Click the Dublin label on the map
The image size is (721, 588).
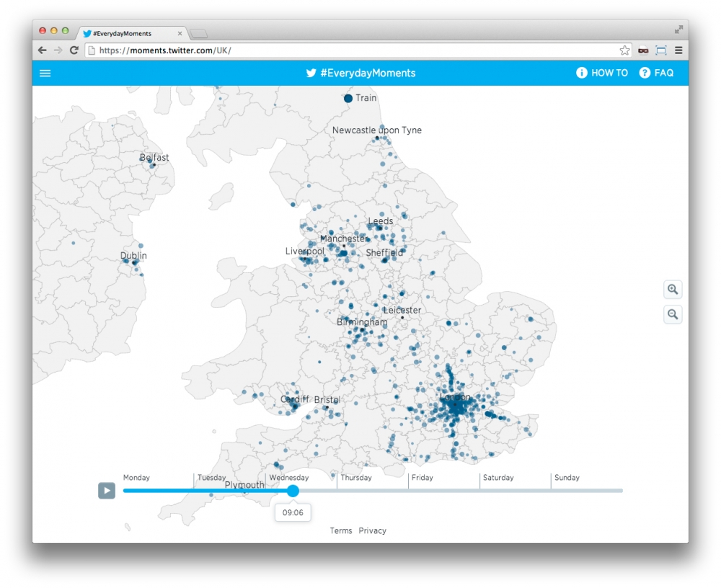[x=133, y=256]
